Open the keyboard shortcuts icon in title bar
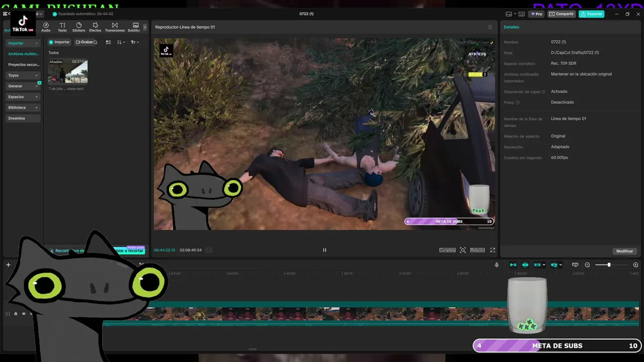This screenshot has width=644, height=362. 521,14
